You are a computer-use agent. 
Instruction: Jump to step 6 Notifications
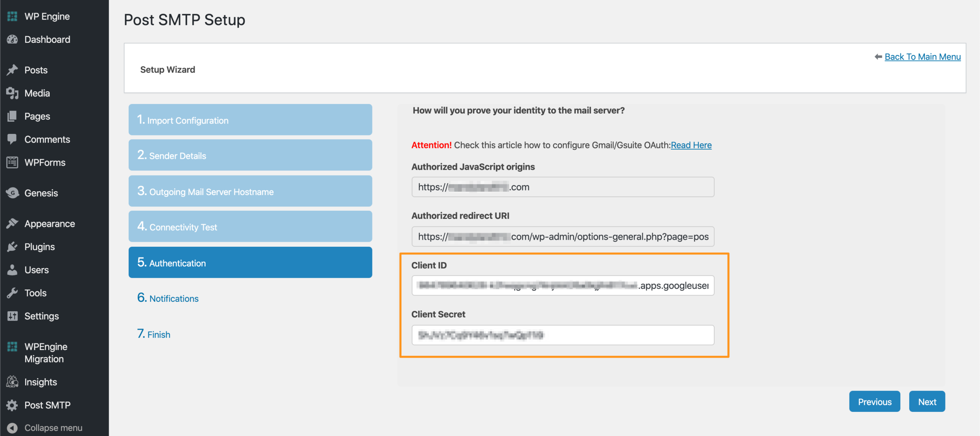click(168, 298)
